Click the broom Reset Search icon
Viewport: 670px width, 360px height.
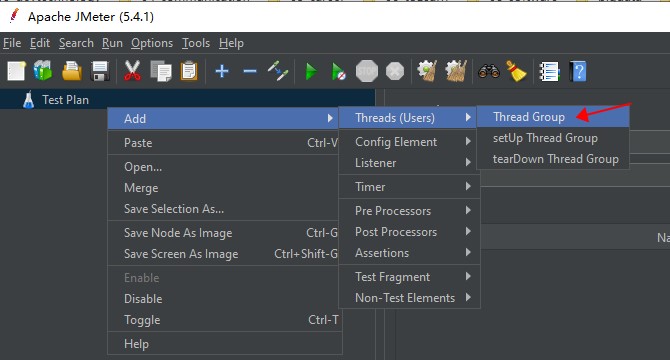pos(516,71)
